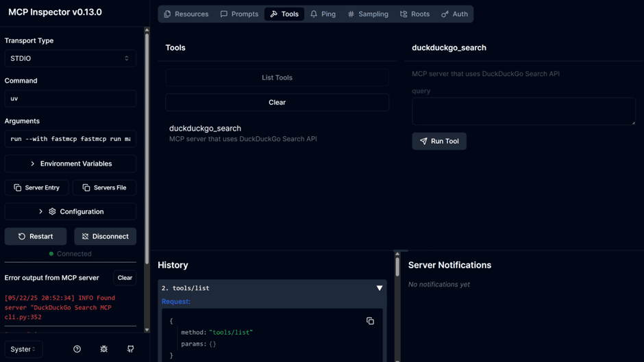Click the "No notifications yet" text
The height and width of the screenshot is (362, 644).
click(438, 284)
